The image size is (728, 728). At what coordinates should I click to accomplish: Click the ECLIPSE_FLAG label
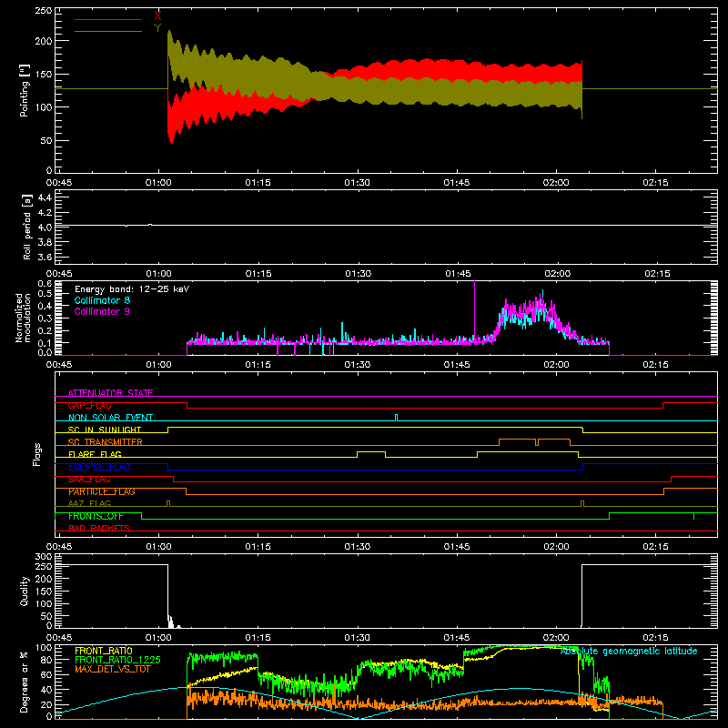click(x=99, y=467)
